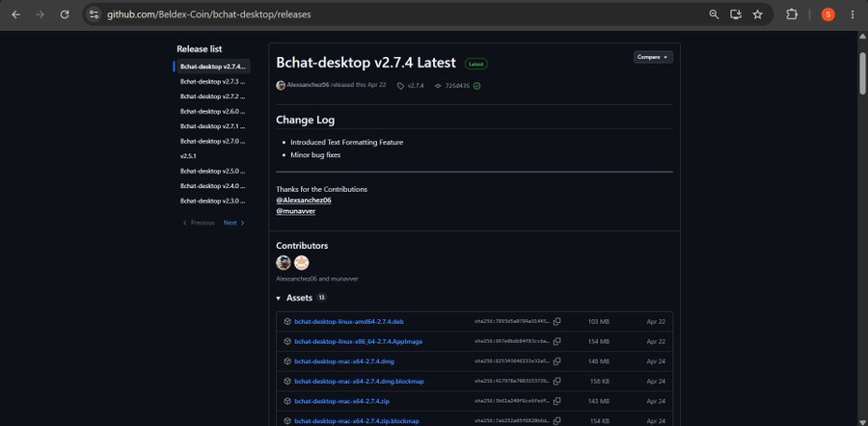Click the zoom magnifier icon in address bar
This screenshot has height=426, width=868.
pyautogui.click(x=714, y=14)
